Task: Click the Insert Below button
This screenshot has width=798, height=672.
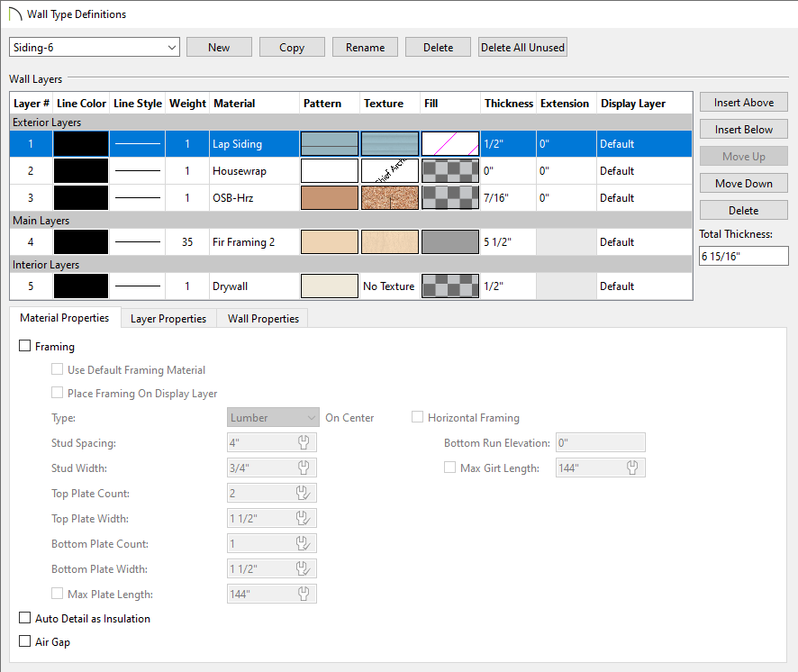Action: pos(743,129)
